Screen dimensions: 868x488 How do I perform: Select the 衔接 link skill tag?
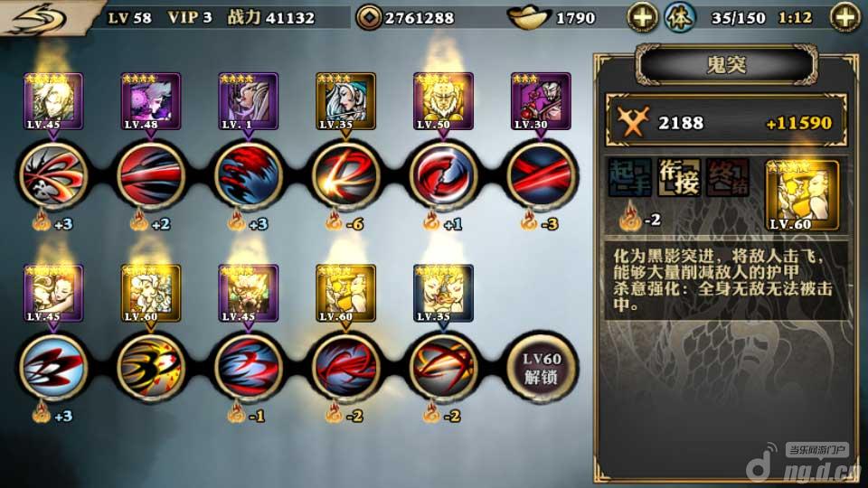coord(679,178)
